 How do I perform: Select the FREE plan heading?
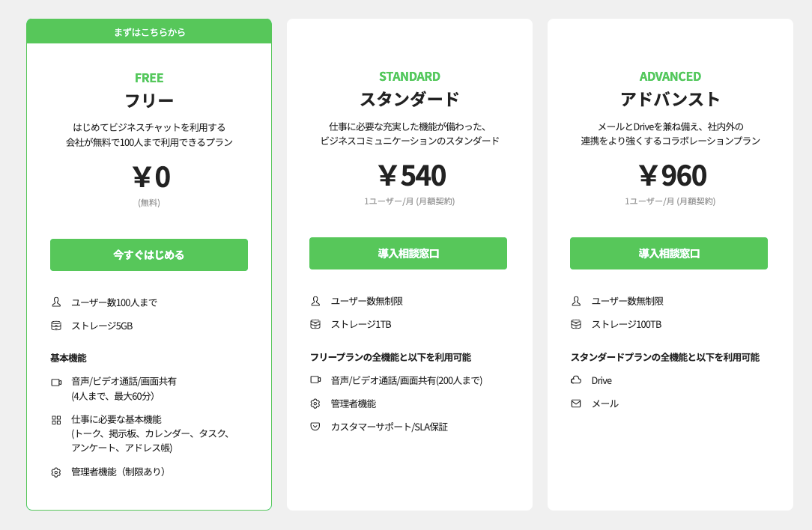(148, 76)
